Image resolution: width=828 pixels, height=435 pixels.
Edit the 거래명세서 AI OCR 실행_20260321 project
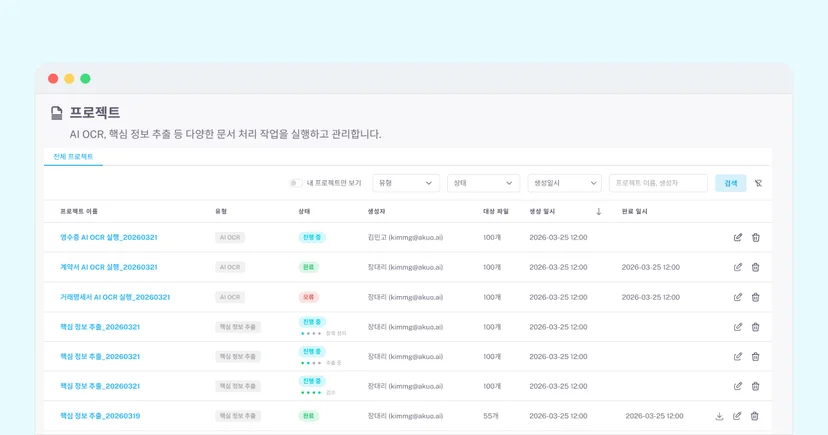tap(738, 297)
